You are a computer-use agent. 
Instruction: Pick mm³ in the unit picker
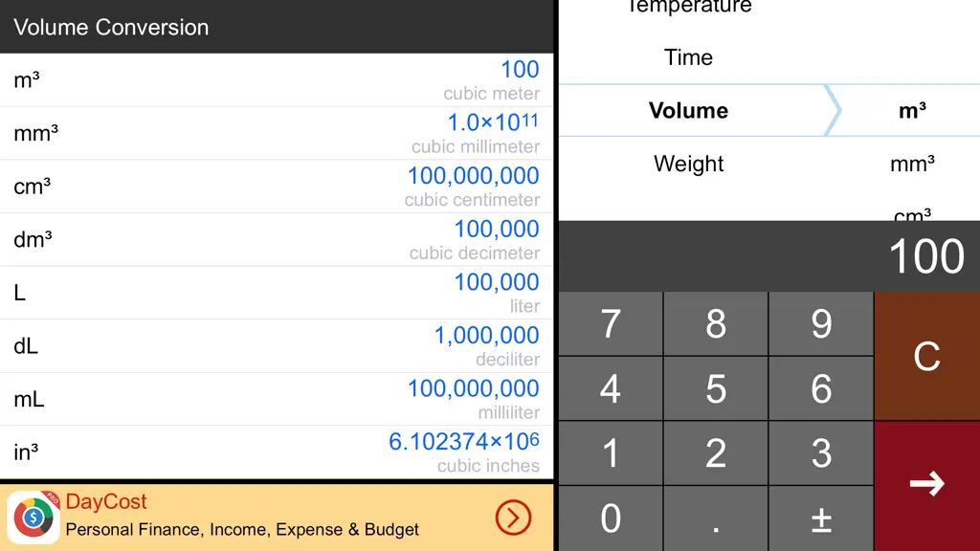[x=912, y=164]
